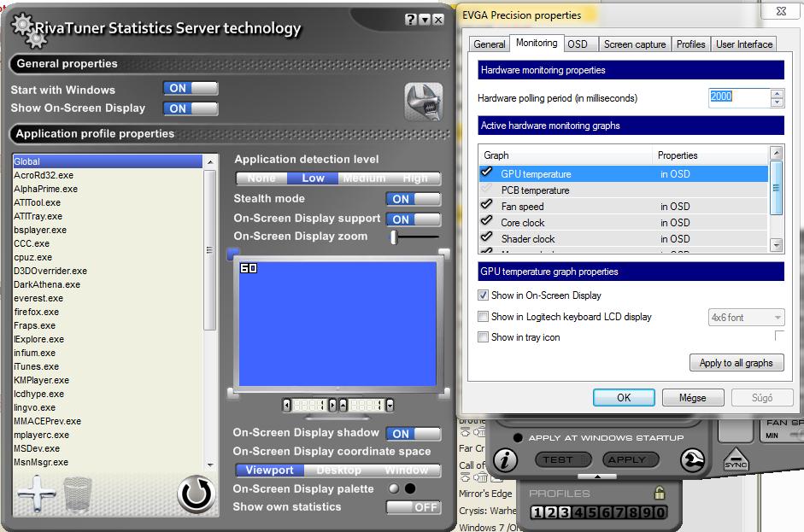Screen dimensions: 804x532
Task: Click Apply to all graphs button
Action: click(737, 363)
